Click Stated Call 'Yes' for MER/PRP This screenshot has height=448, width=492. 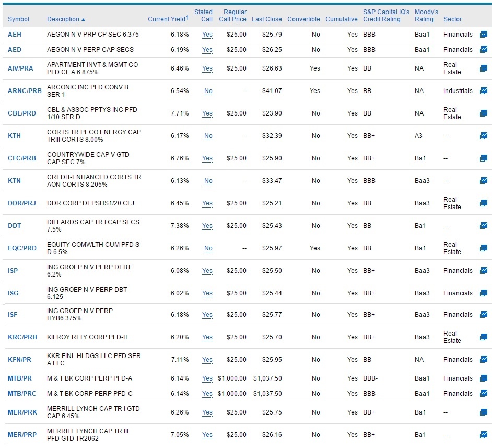207,434
